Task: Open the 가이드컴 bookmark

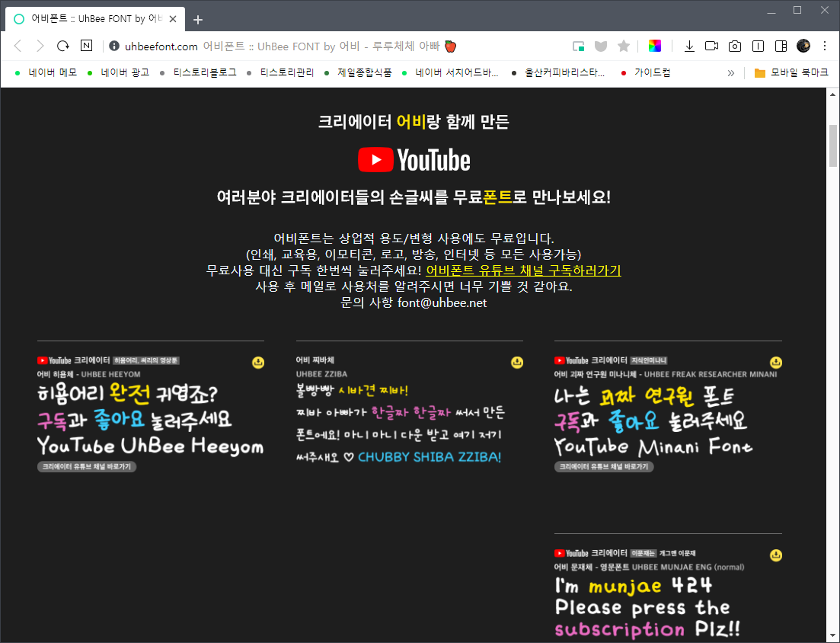Action: [645, 72]
